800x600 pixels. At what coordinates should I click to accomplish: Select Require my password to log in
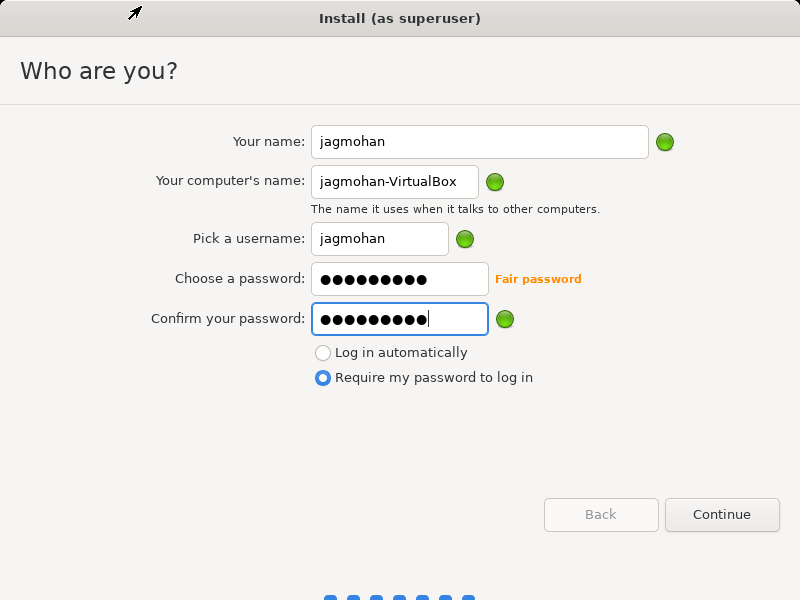tap(424, 378)
